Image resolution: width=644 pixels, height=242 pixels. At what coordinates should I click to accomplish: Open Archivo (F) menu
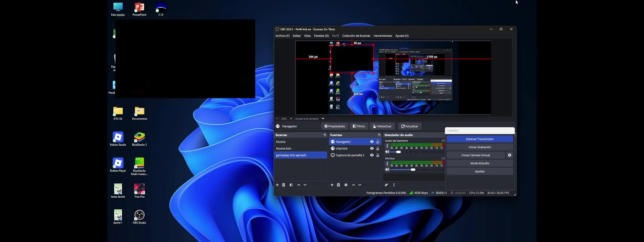point(282,36)
